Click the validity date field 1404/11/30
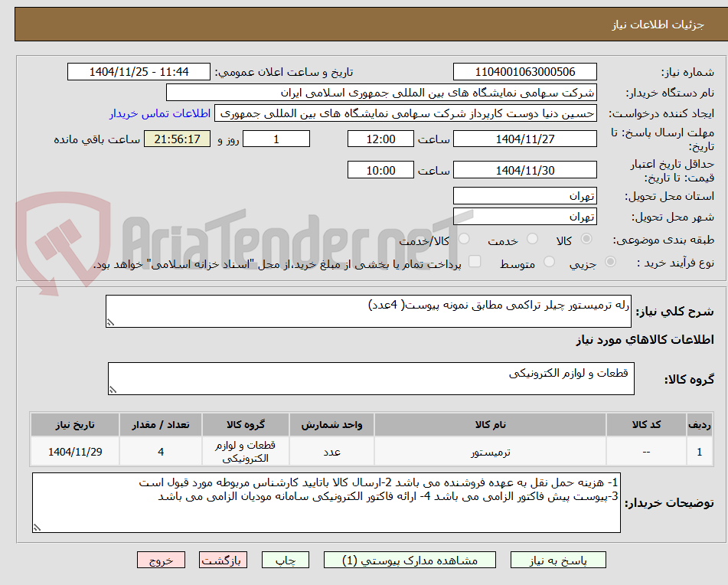728x585 pixels. click(x=524, y=171)
